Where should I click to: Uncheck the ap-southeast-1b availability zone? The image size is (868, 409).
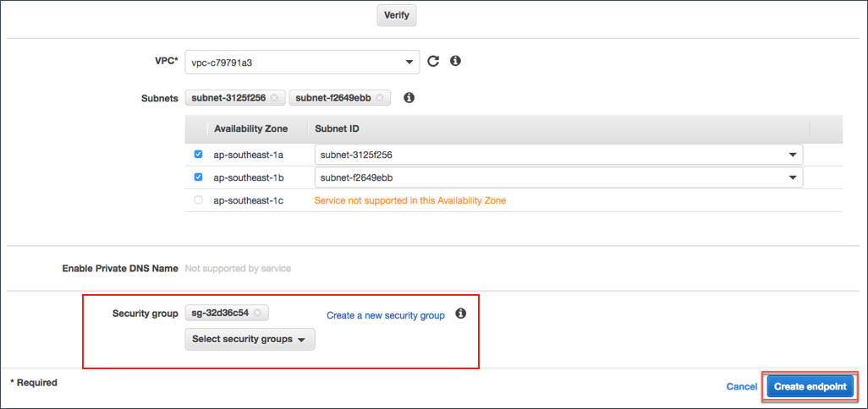click(x=198, y=177)
